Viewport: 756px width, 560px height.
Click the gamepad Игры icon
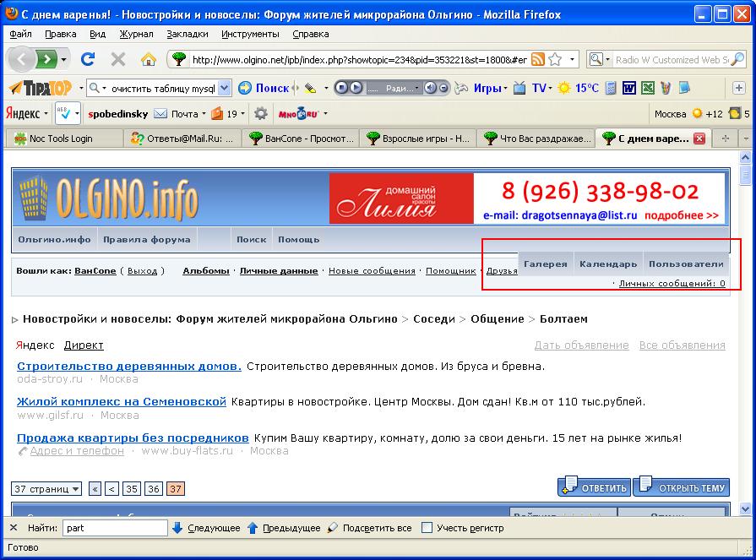[x=461, y=88]
